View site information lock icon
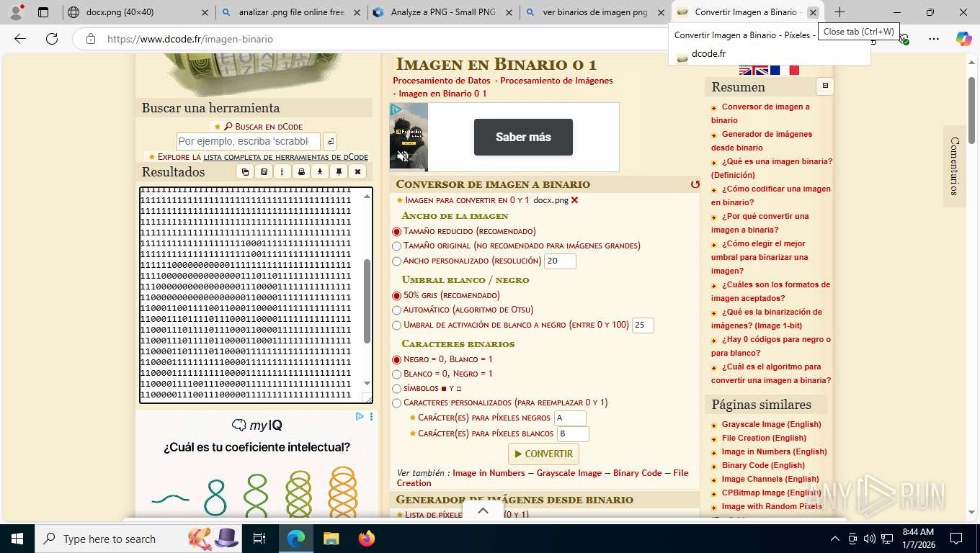The image size is (980, 553). click(x=91, y=39)
